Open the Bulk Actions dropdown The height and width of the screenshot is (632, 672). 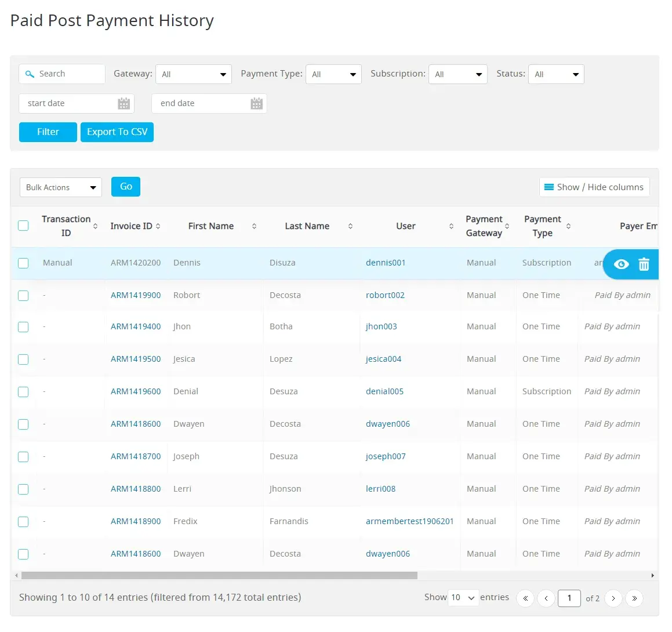(60, 187)
